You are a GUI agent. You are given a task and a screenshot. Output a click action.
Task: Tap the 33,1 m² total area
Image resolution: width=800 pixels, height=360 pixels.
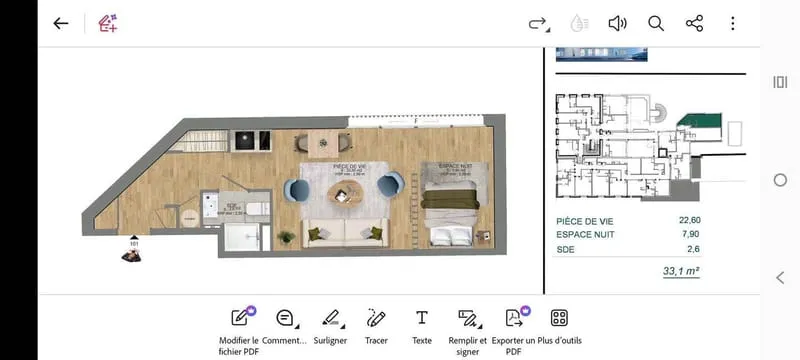coord(681,272)
